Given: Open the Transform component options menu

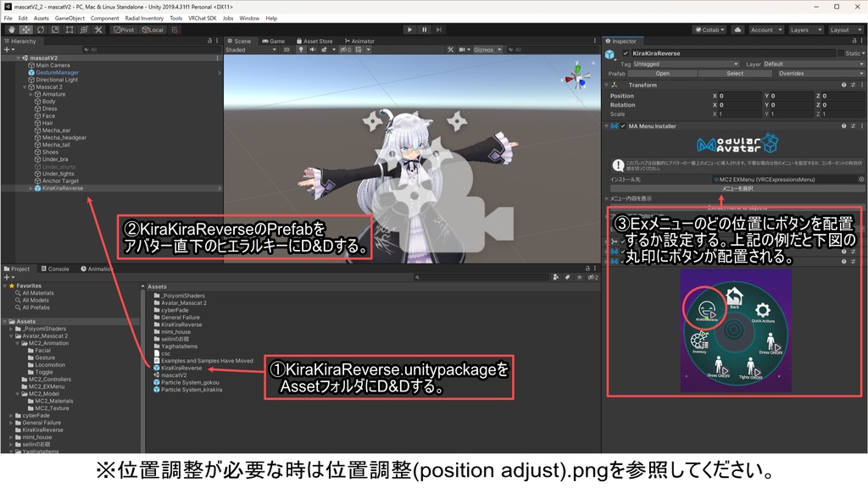Looking at the screenshot, I should (863, 85).
